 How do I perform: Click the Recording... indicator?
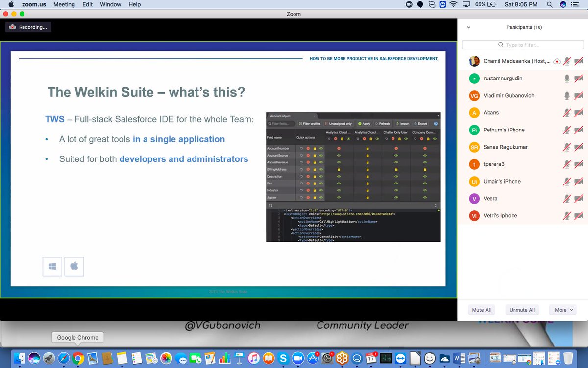coord(28,27)
